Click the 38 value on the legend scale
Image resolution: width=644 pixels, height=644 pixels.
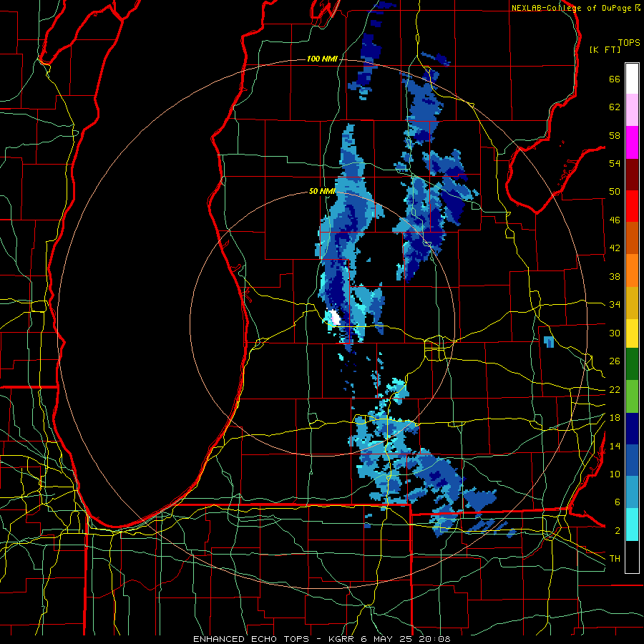[x=615, y=276]
